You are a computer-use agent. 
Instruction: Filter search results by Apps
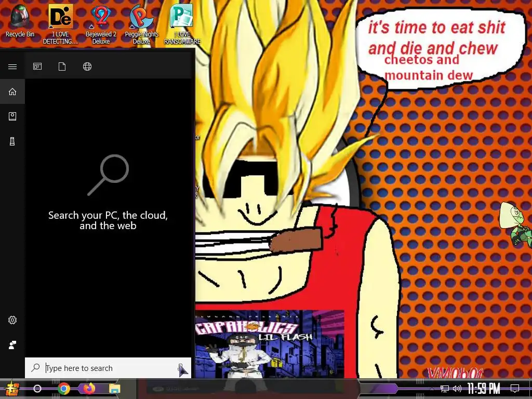pos(37,66)
